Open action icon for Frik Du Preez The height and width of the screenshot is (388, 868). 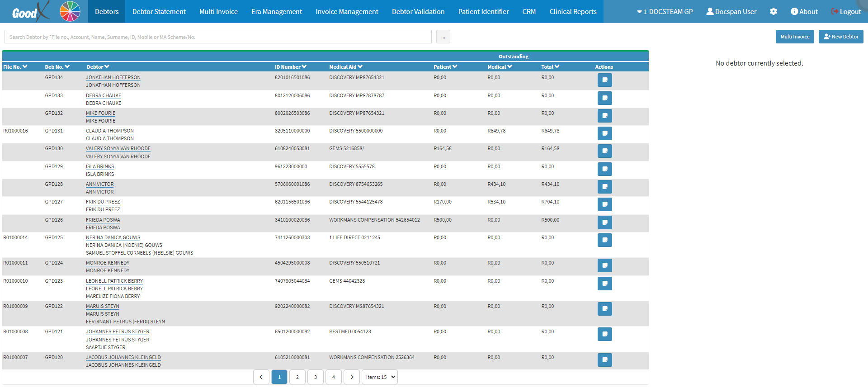coord(604,204)
